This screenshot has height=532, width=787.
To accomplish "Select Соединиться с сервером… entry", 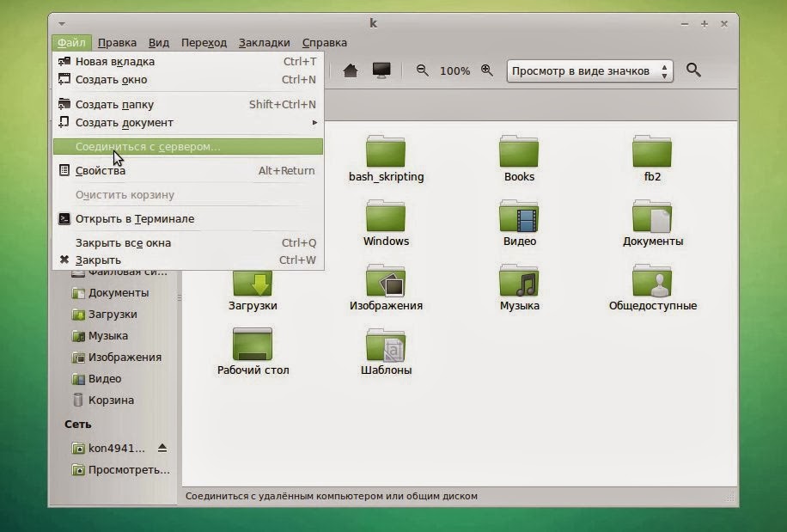I will 187,147.
